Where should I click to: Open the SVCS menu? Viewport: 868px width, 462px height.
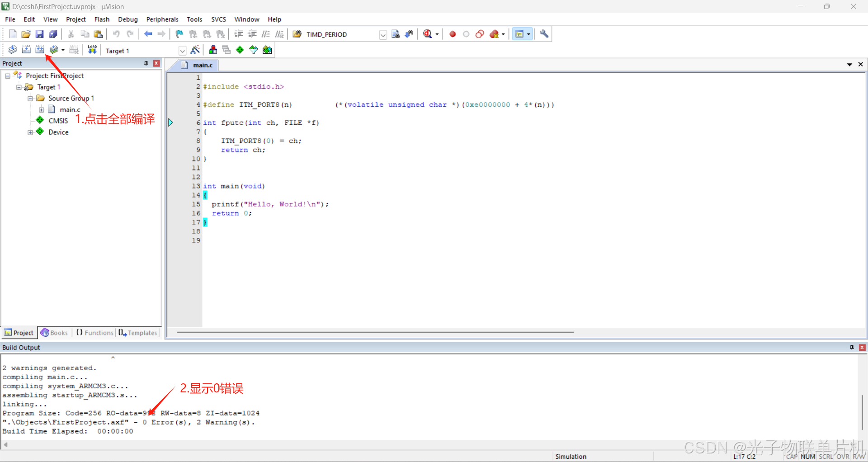point(218,19)
